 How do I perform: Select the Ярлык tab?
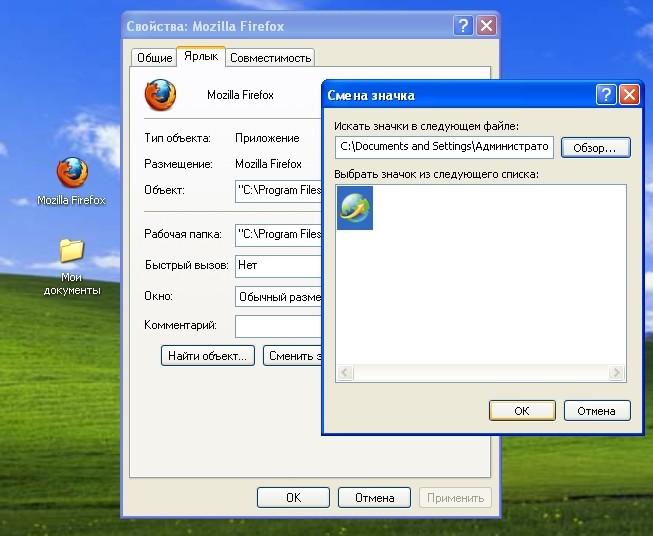coord(201,56)
